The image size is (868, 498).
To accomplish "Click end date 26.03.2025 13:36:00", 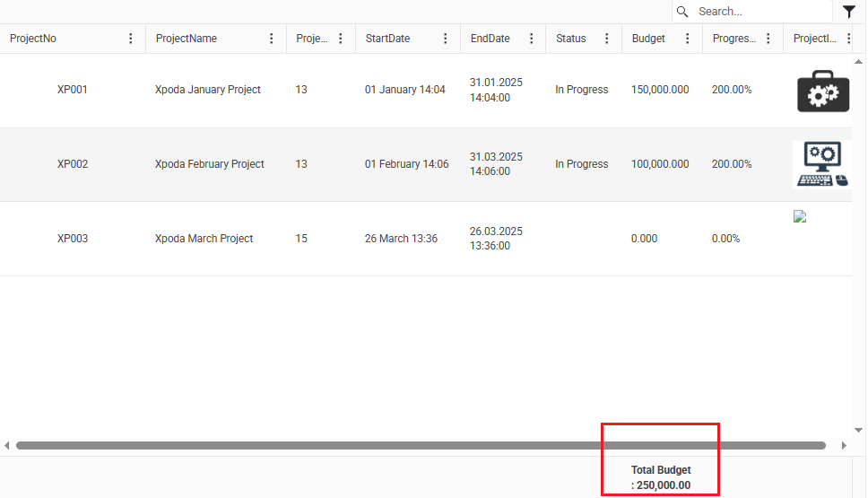I will tap(496, 238).
